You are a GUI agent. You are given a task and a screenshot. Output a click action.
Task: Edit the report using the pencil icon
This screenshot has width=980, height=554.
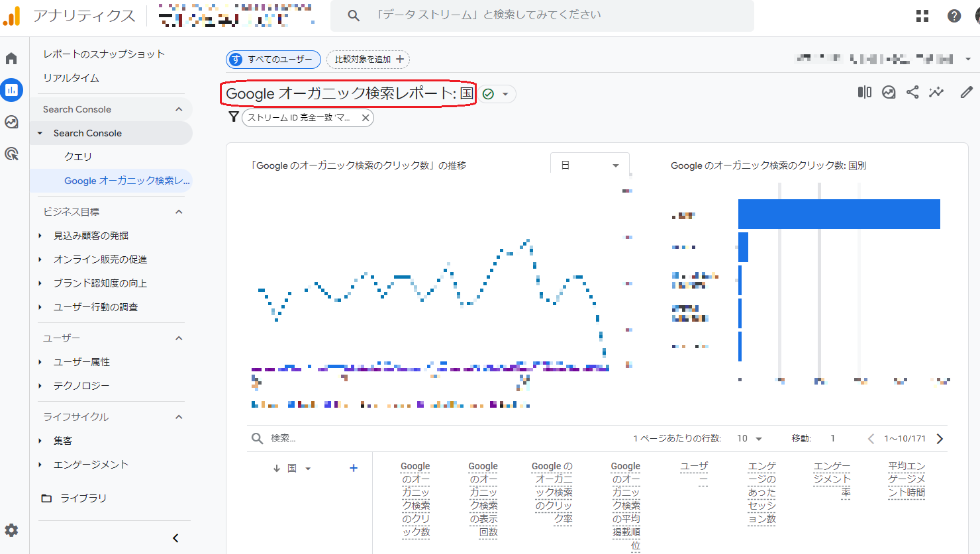coord(966,93)
